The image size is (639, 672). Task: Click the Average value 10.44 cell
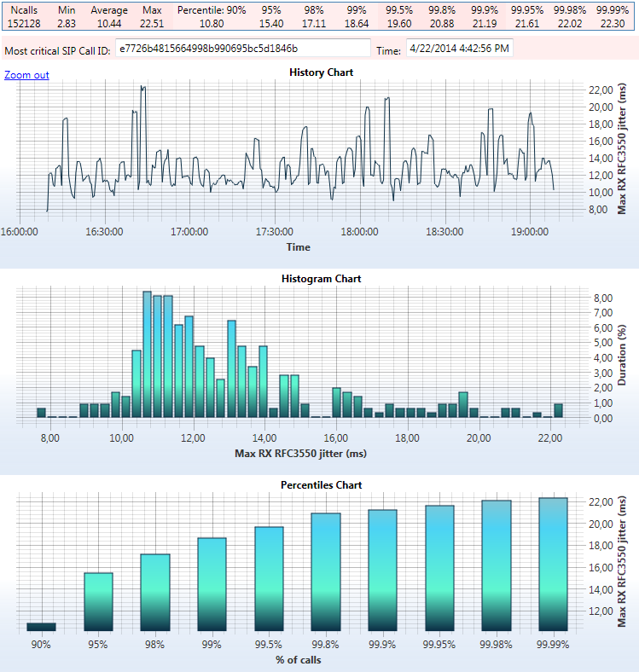click(x=109, y=23)
